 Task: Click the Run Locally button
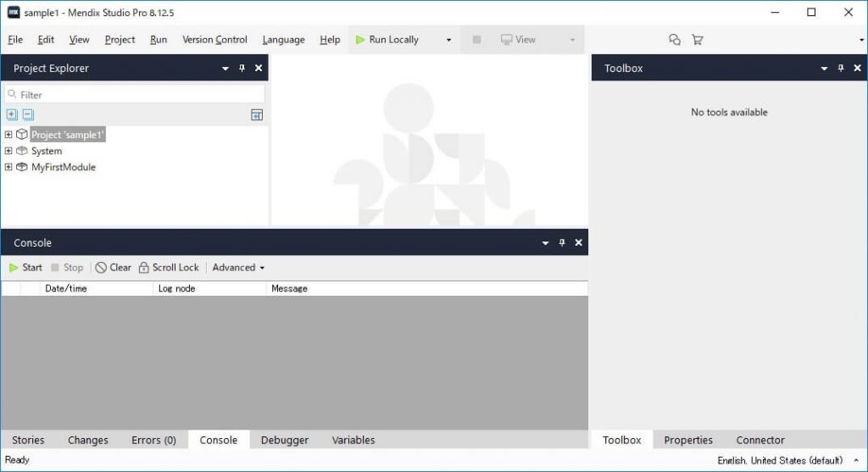(x=387, y=40)
